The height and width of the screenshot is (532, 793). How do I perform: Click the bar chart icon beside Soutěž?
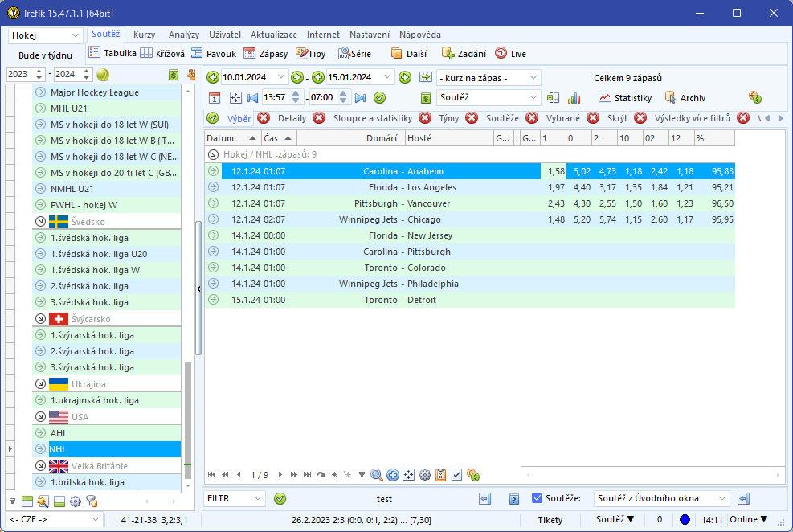click(x=574, y=97)
